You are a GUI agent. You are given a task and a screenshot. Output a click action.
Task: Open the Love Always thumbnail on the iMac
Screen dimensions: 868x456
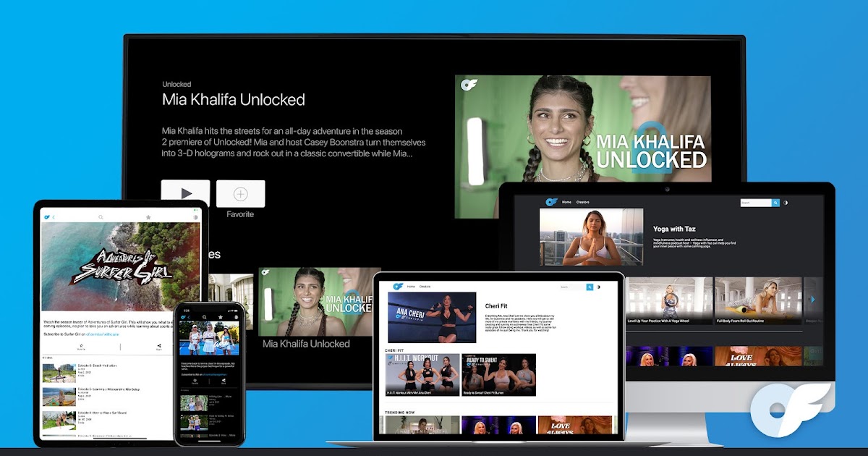tap(758, 356)
